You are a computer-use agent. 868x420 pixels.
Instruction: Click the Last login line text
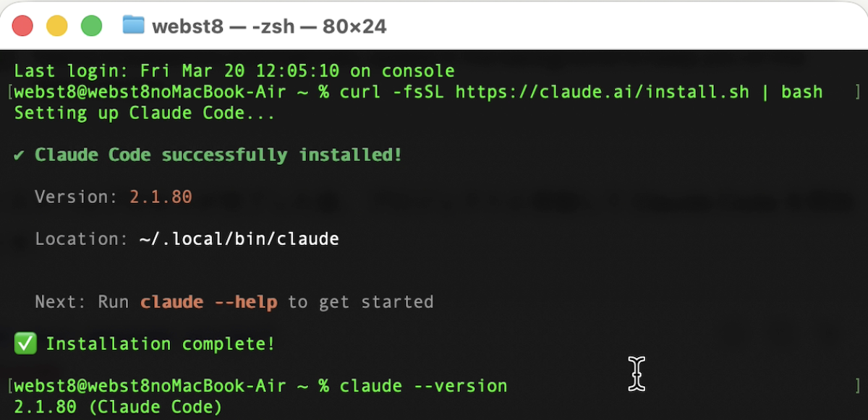click(234, 71)
